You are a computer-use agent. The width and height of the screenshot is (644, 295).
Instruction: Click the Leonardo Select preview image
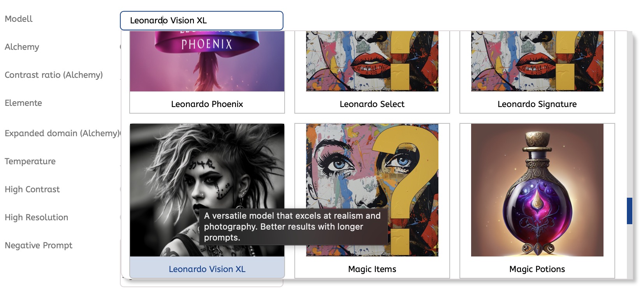click(x=372, y=61)
